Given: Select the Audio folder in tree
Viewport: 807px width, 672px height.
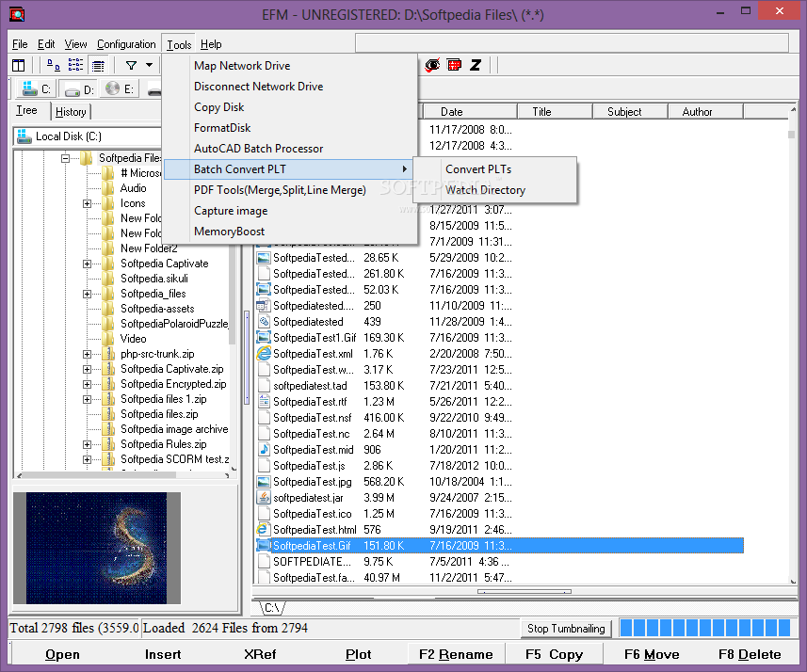Looking at the screenshot, I should click(x=134, y=188).
